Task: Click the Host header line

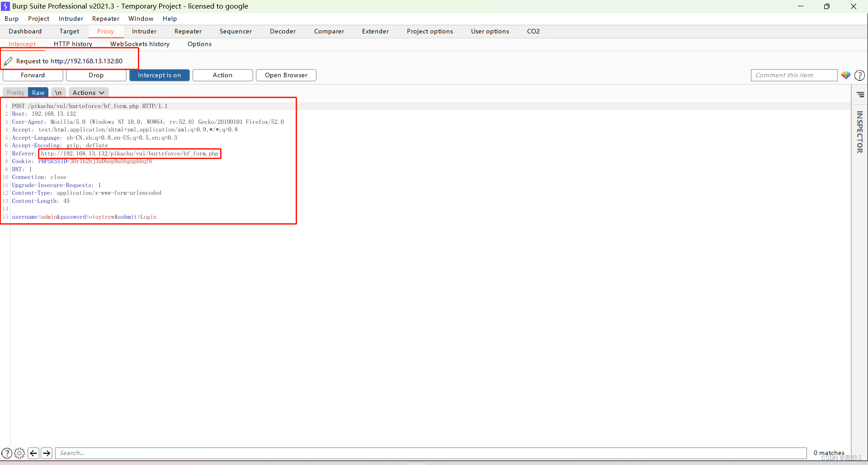Action: click(x=44, y=114)
